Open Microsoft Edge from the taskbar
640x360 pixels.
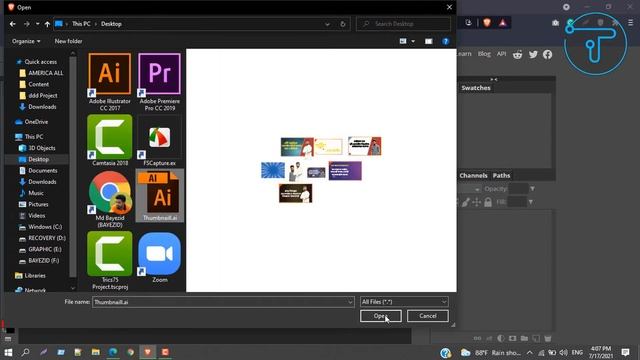(113, 352)
